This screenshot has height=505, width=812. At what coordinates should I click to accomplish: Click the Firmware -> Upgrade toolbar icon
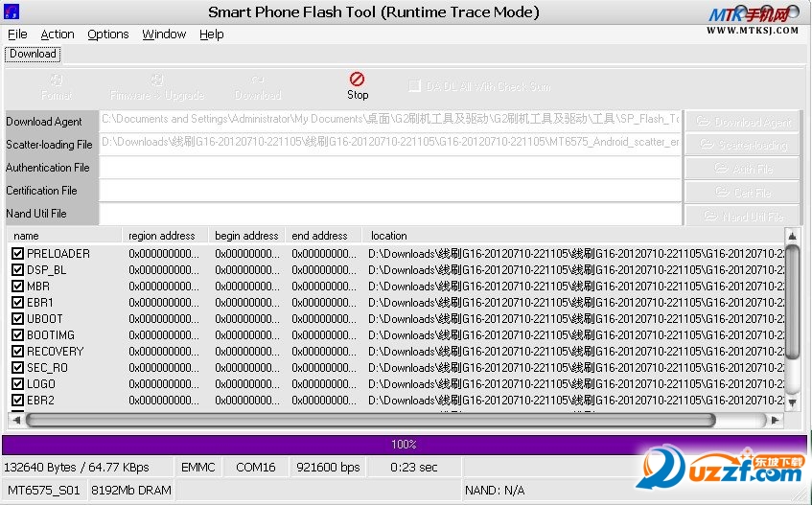157,80
